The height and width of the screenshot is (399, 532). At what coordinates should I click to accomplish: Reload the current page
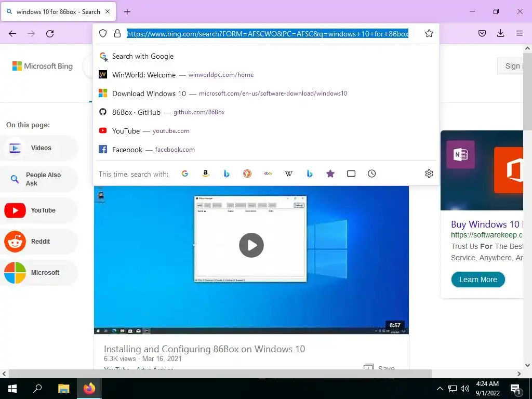click(x=50, y=34)
